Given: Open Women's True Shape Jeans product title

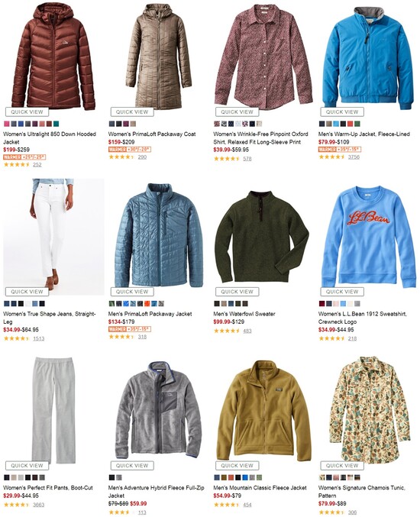Looking at the screenshot, I should coord(50,318).
